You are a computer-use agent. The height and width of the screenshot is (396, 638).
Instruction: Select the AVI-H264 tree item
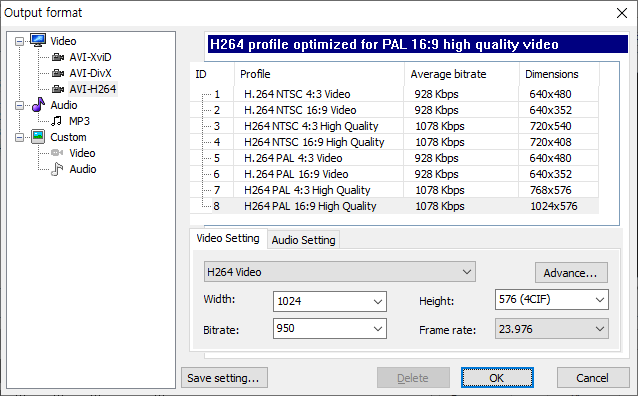93,89
